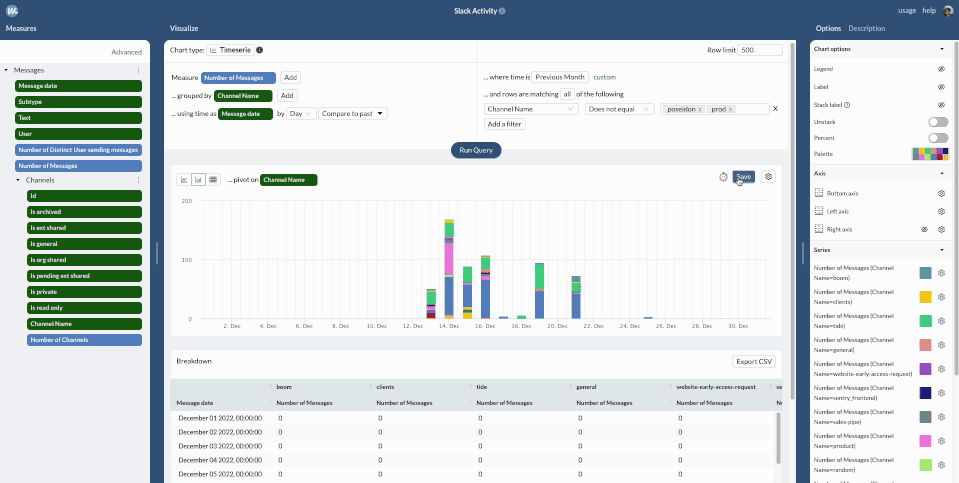Collapse the Chart options section

click(942, 49)
